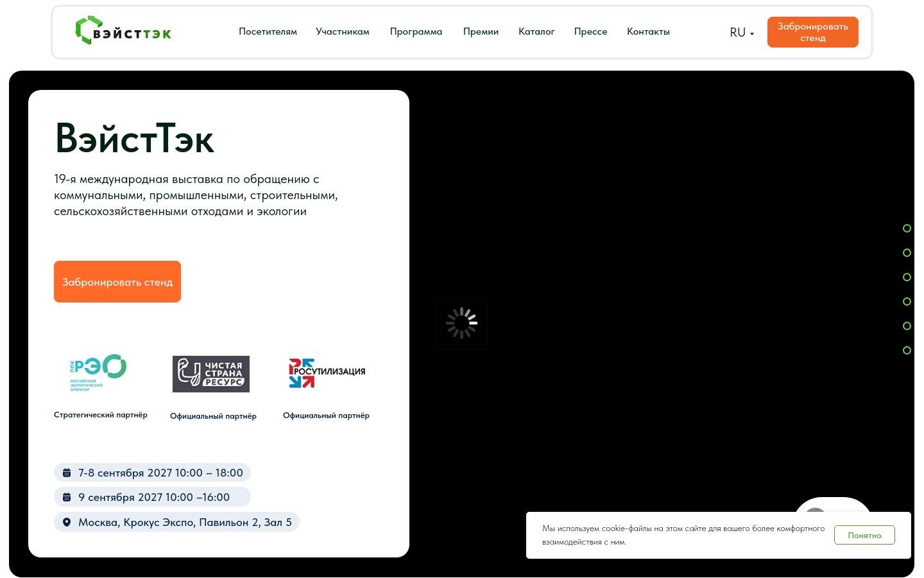Click the '19-я международная выставка' description text

point(196,195)
